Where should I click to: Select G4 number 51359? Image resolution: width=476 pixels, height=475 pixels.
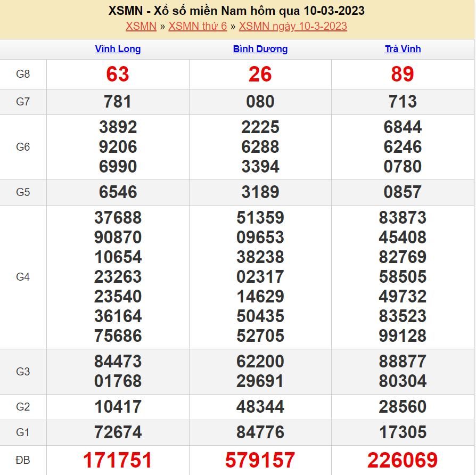pos(260,218)
